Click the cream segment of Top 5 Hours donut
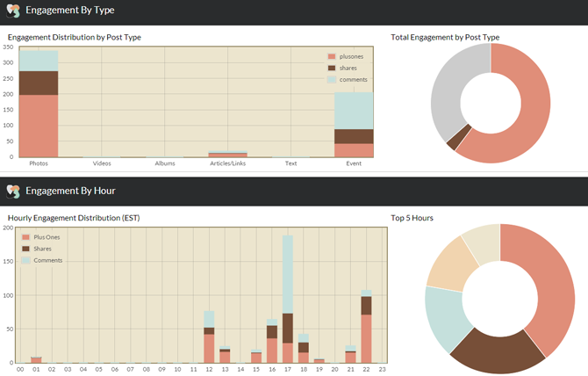 click(x=484, y=242)
